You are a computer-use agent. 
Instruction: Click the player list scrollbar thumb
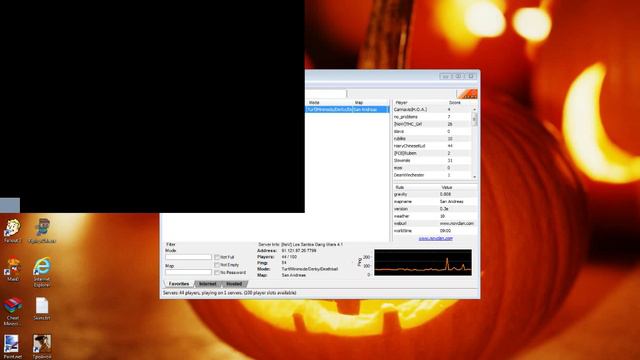474,119
